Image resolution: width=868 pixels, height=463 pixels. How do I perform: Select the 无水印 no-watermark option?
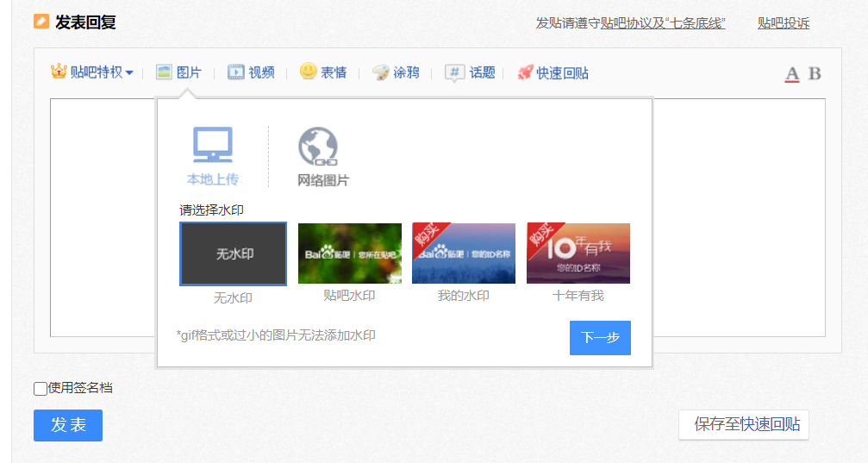coord(233,253)
